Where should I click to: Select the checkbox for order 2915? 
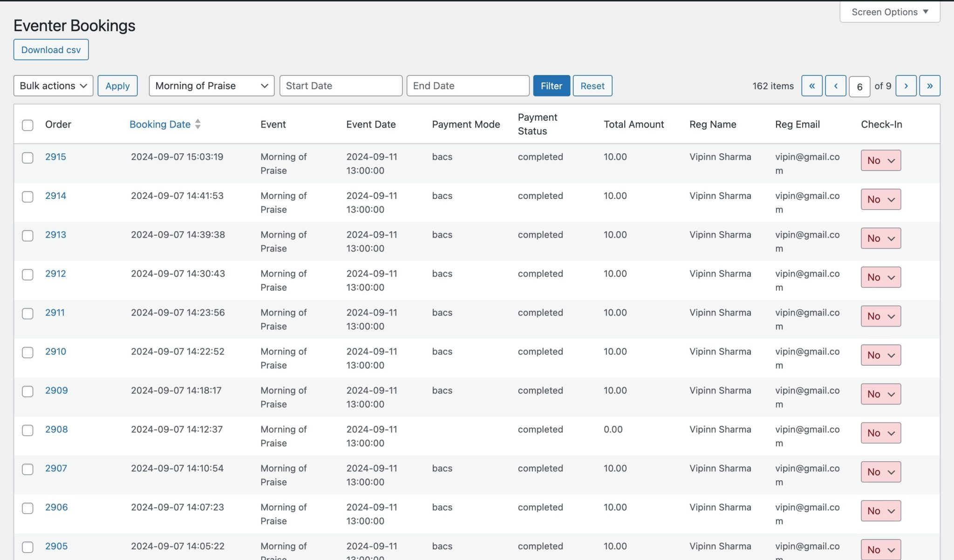[27, 157]
